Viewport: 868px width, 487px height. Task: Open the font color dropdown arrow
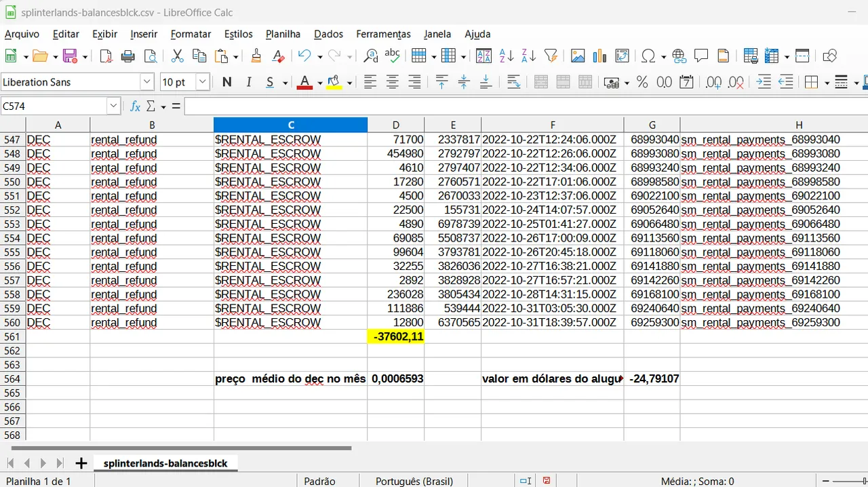[x=319, y=83]
